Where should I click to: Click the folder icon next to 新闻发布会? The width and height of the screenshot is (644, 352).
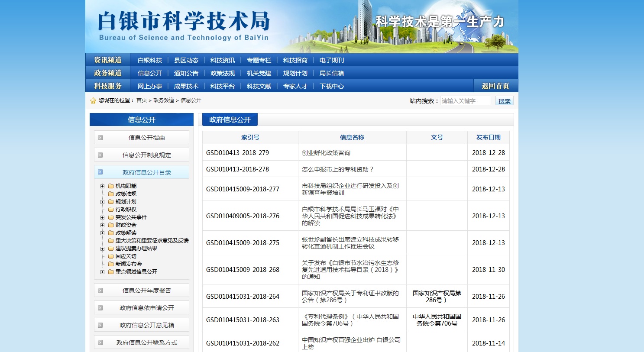coord(111,264)
